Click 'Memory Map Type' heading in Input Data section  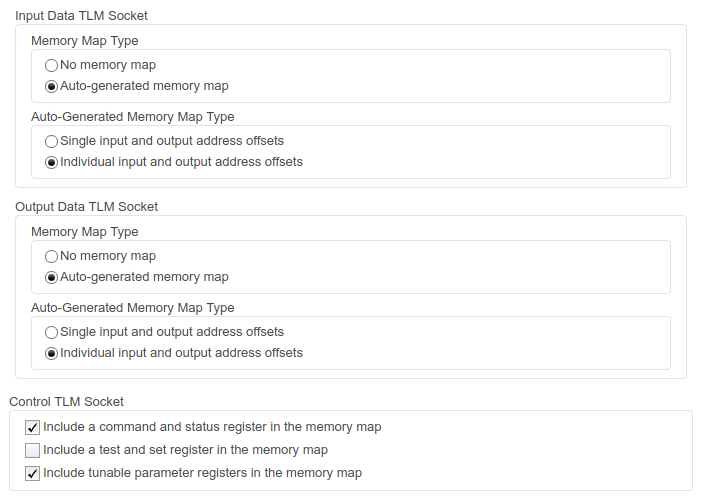[85, 41]
